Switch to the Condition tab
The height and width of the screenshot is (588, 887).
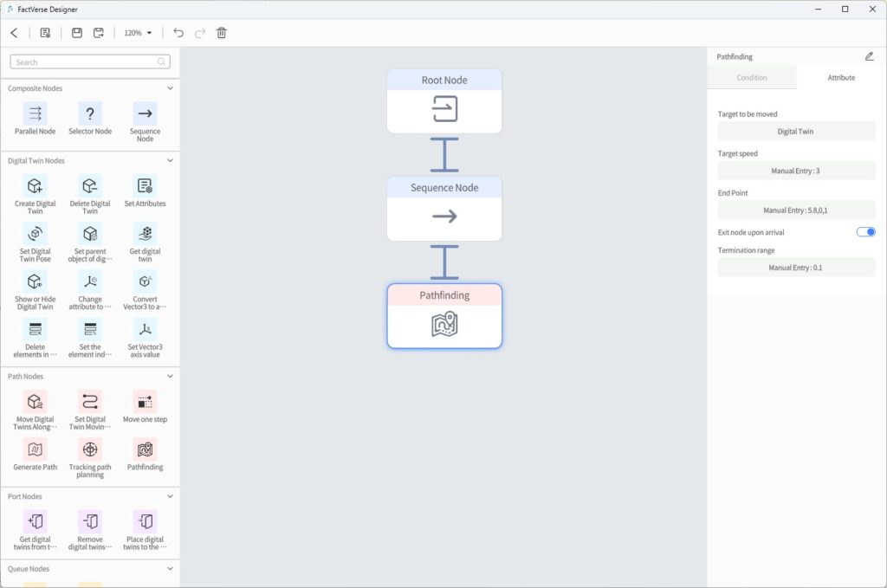(752, 77)
